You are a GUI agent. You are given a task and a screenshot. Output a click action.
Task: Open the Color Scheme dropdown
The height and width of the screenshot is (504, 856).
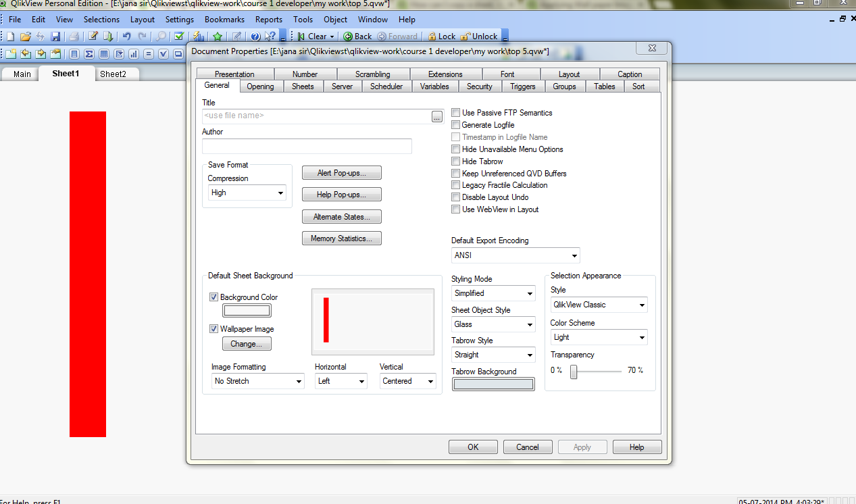coord(599,337)
